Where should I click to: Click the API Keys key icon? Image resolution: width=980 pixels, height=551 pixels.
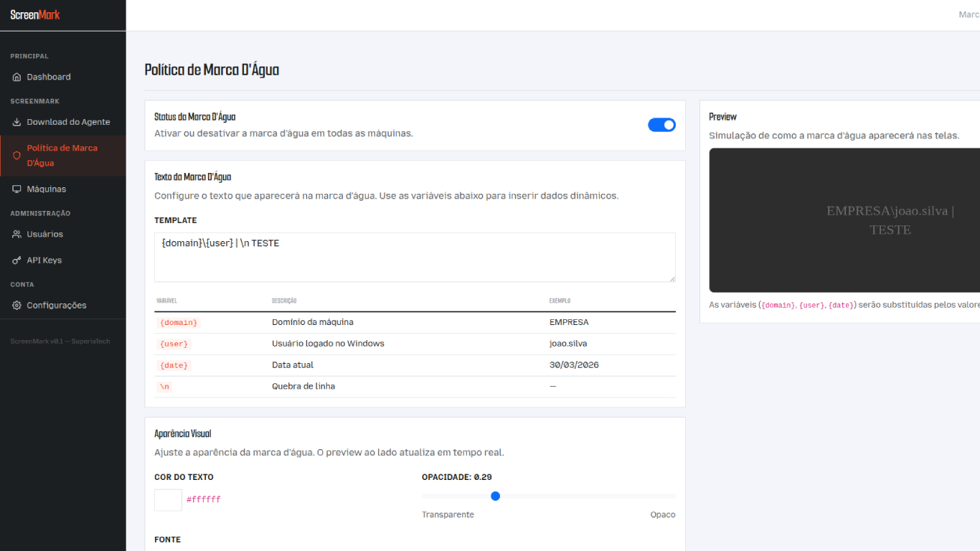(17, 260)
